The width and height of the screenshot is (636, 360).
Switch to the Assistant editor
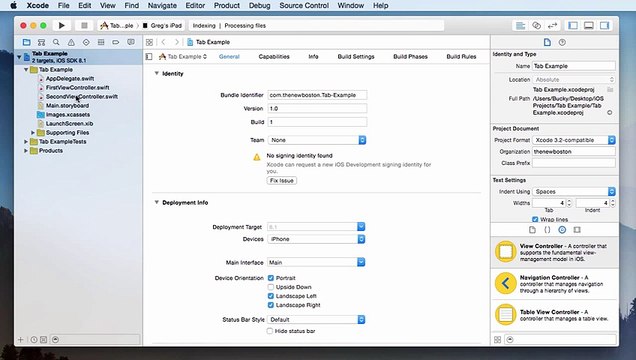536,26
